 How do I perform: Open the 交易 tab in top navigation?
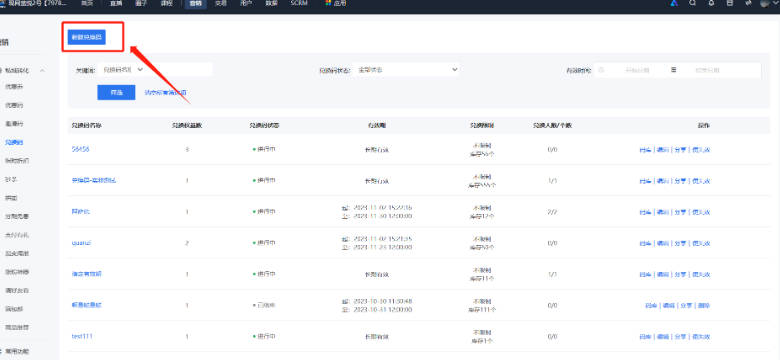click(x=220, y=3)
